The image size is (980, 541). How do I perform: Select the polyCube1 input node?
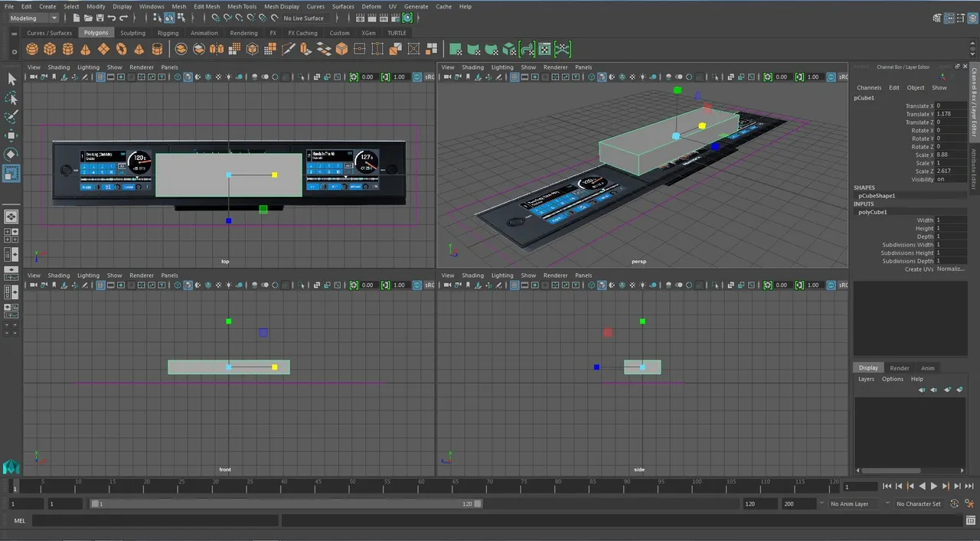point(873,212)
